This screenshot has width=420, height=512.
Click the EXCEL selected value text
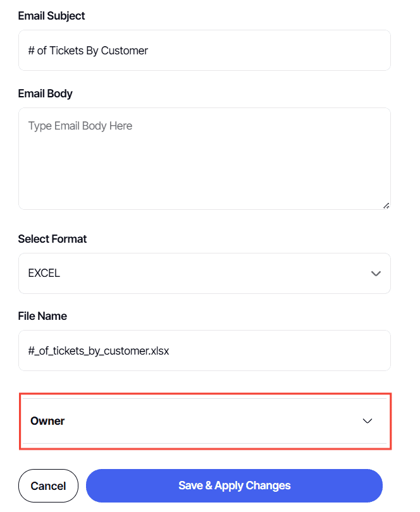tap(44, 274)
